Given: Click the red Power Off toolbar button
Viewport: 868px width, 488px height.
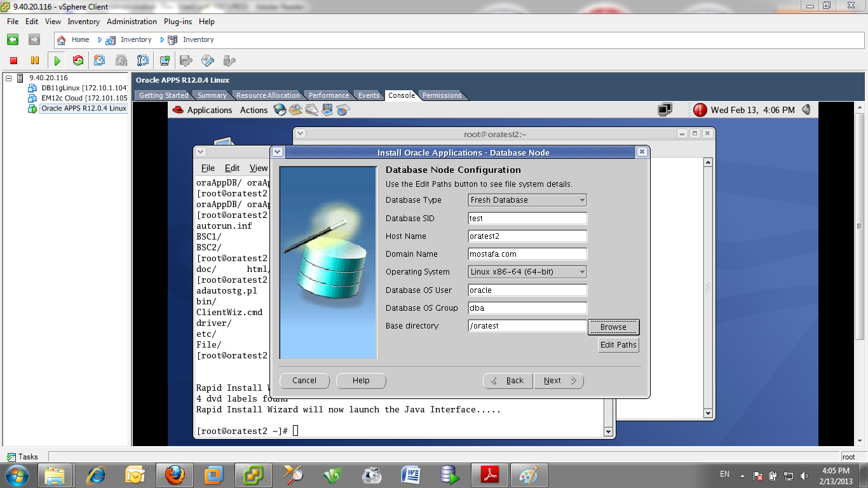Looking at the screenshot, I should coord(13,60).
